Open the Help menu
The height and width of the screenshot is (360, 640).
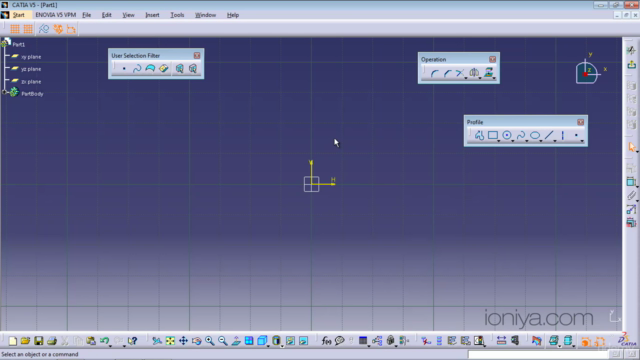[233, 15]
